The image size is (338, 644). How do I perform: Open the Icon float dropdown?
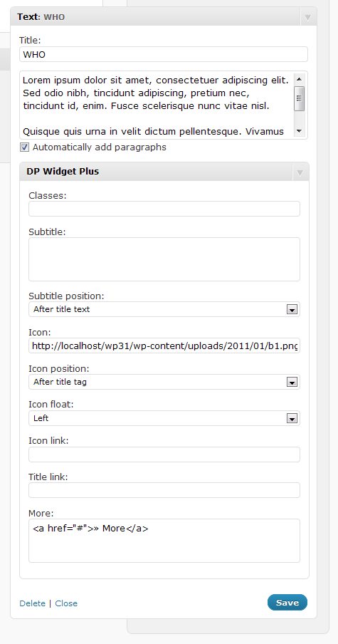(164, 418)
